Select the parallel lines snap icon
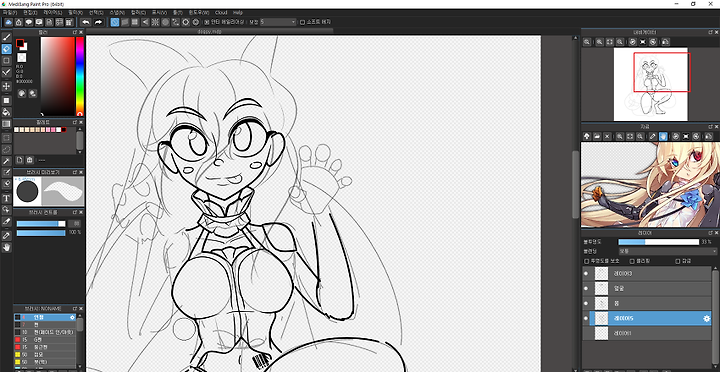This screenshot has height=372, width=720. [x=125, y=22]
